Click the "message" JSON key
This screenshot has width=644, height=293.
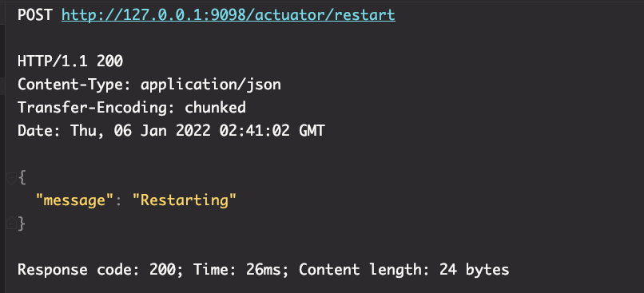click(74, 200)
